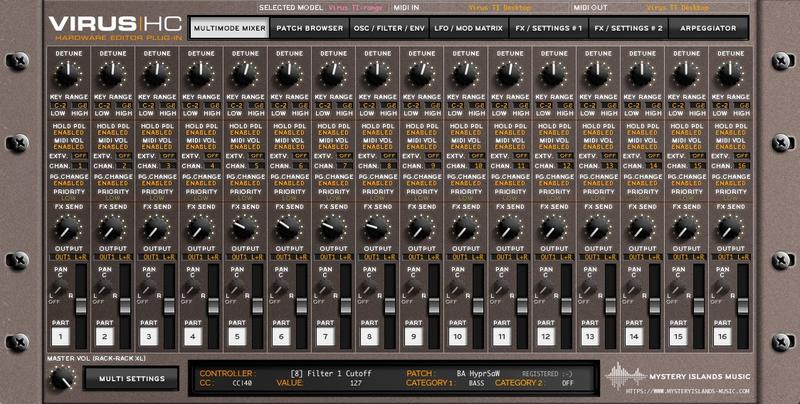Open the Output OUT1 L+R selector of part 13
Screen dimensions: 800x404
pyautogui.click(x=598, y=257)
